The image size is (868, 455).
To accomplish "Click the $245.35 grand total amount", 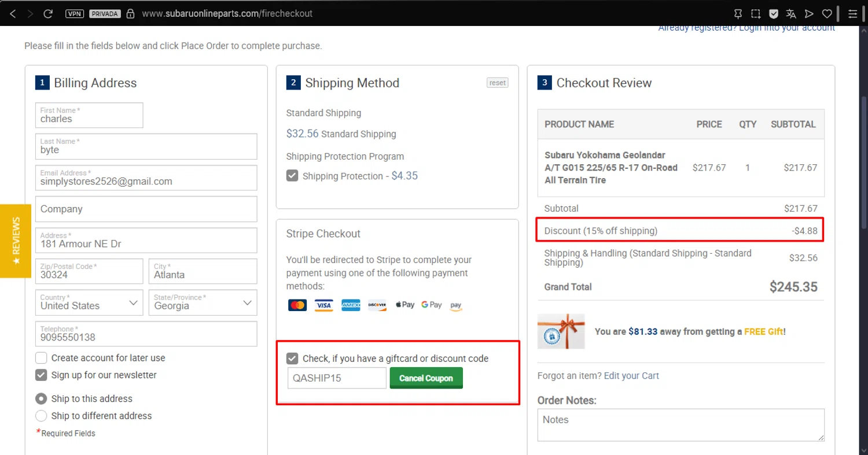I will (x=793, y=287).
